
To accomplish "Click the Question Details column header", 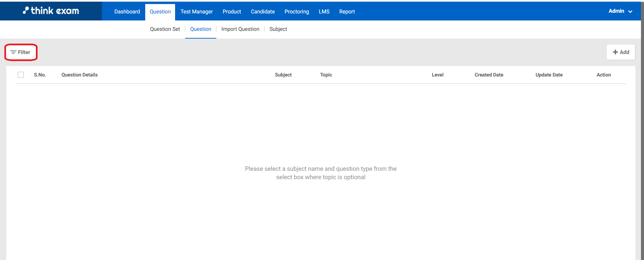I will 79,75.
